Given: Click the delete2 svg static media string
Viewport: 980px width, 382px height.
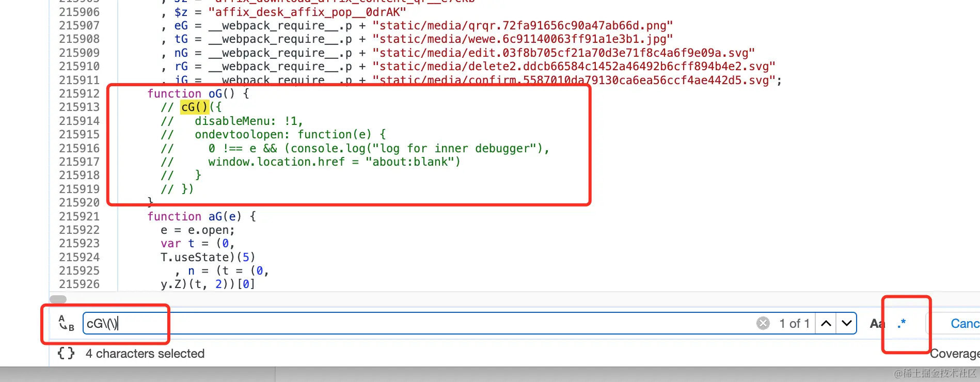Looking at the screenshot, I should 574,66.
